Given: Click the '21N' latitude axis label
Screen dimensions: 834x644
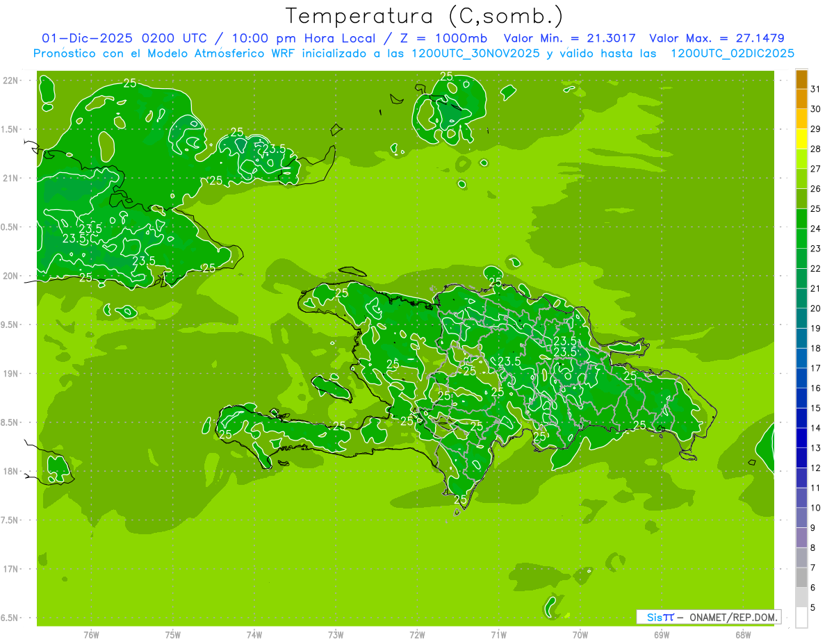Looking at the screenshot, I should point(11,178).
